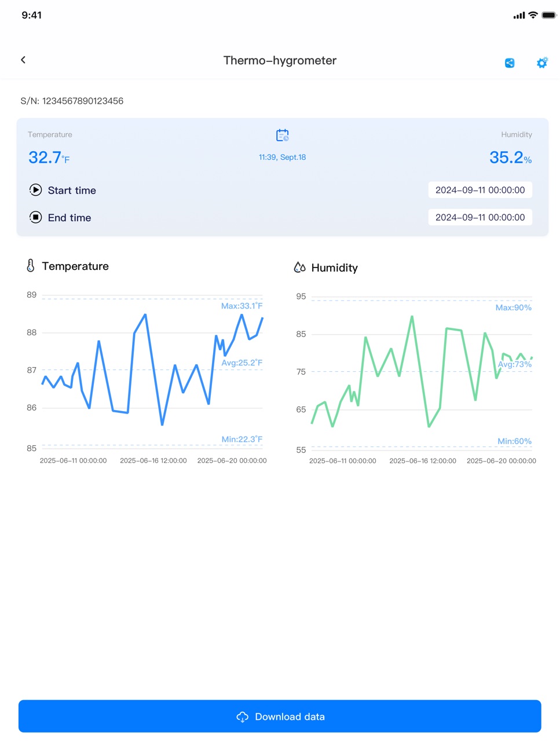Tap the Wi-Fi status icon
The height and width of the screenshot is (747, 560).
[533, 15]
